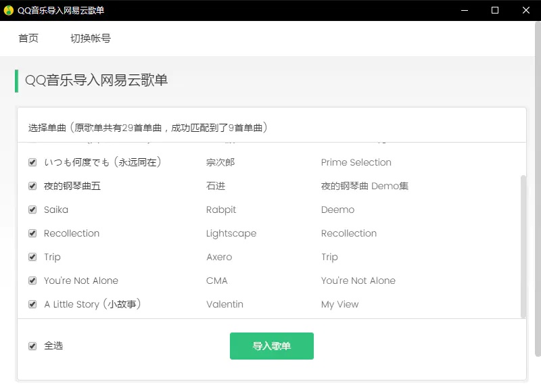This screenshot has width=541, height=392.
Task: Maximize the application window
Action: coord(494,10)
